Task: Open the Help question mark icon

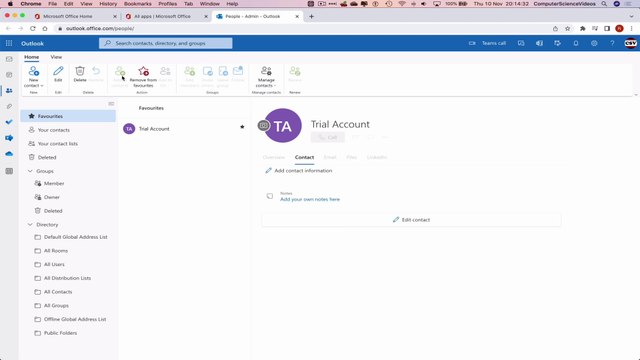Action: pos(612,43)
